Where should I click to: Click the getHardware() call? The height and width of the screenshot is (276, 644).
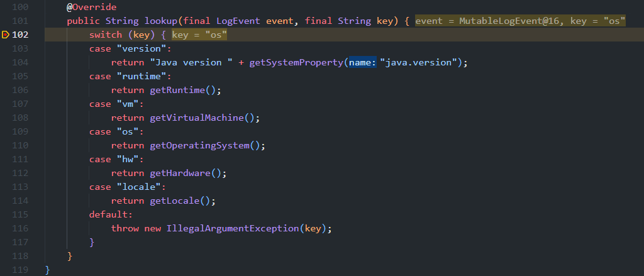[x=187, y=173]
